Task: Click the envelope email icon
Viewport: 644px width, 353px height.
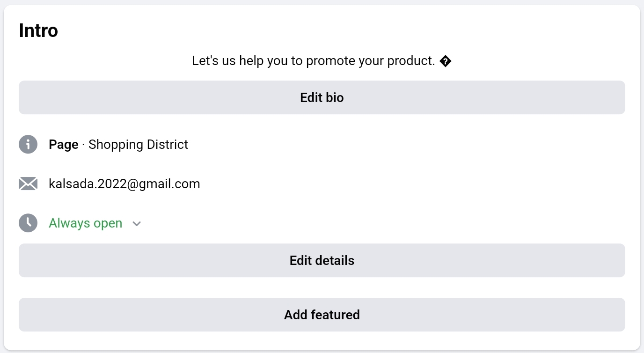Action: click(x=28, y=184)
